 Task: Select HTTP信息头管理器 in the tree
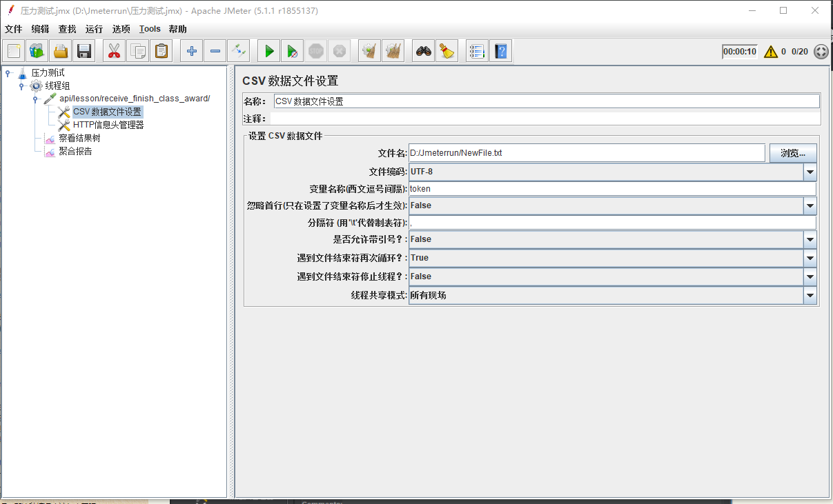click(108, 125)
